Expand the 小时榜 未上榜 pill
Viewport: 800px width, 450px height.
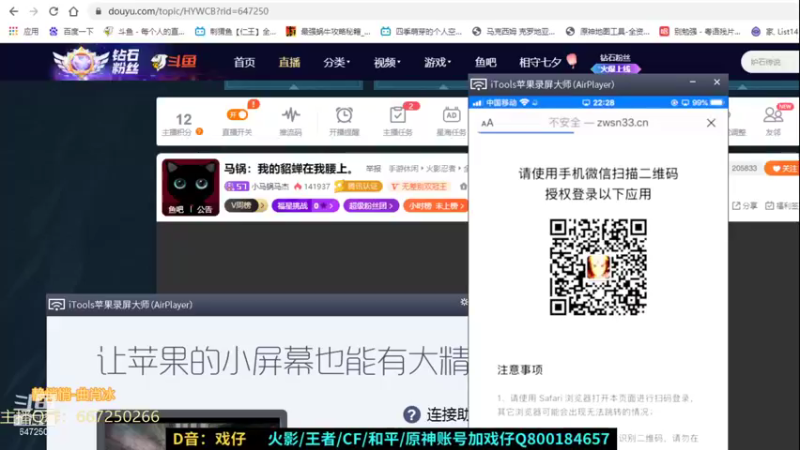pyautogui.click(x=436, y=206)
